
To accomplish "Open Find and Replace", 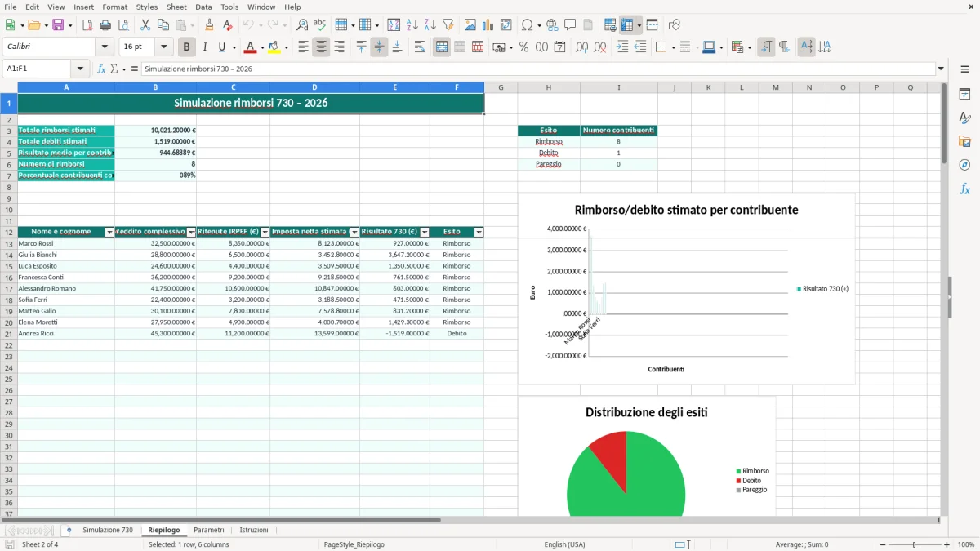I will click(x=302, y=25).
